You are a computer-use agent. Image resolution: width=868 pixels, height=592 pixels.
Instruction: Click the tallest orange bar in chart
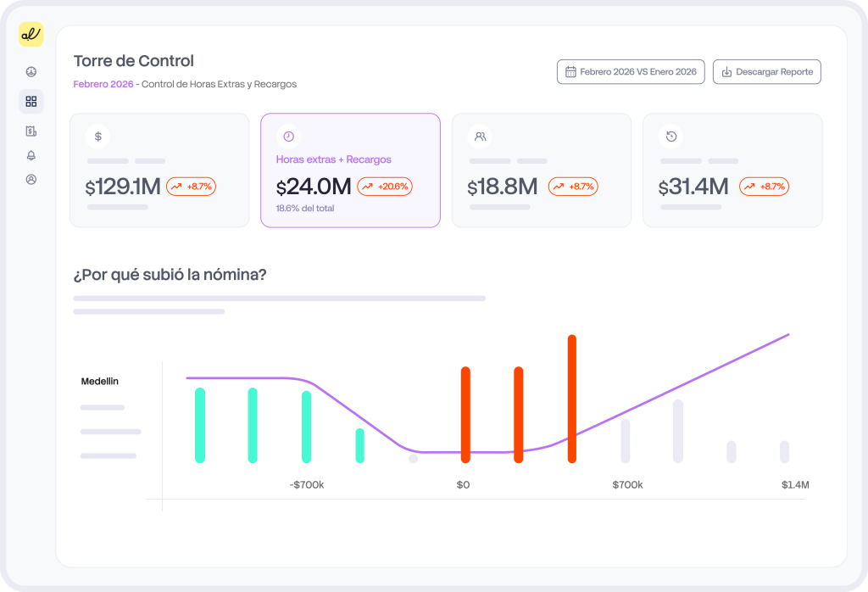coord(572,399)
